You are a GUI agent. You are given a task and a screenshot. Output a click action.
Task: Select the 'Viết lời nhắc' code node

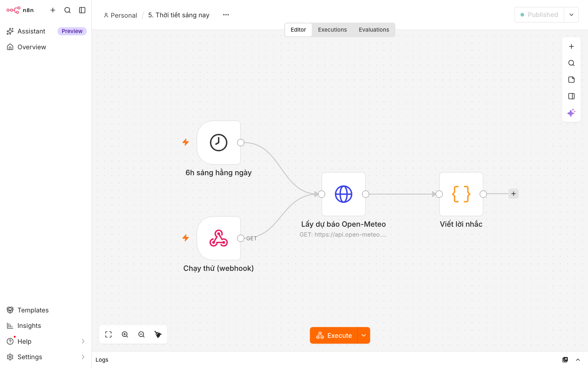[x=461, y=194]
